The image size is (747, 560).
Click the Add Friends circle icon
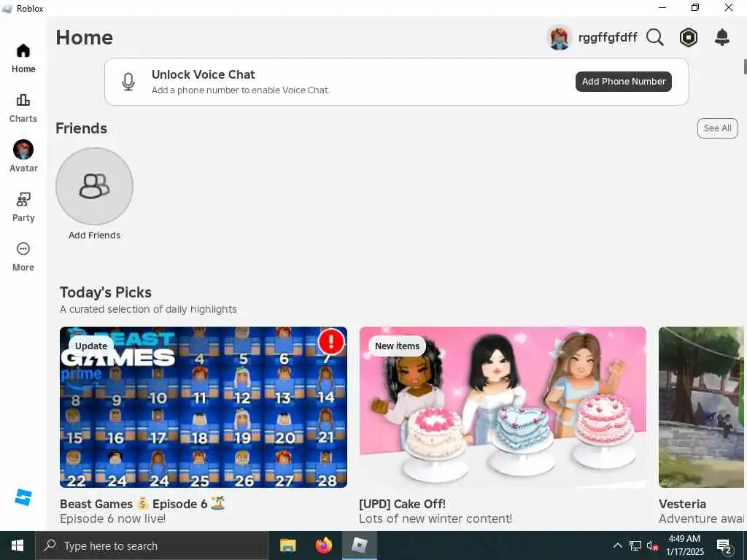tap(94, 186)
